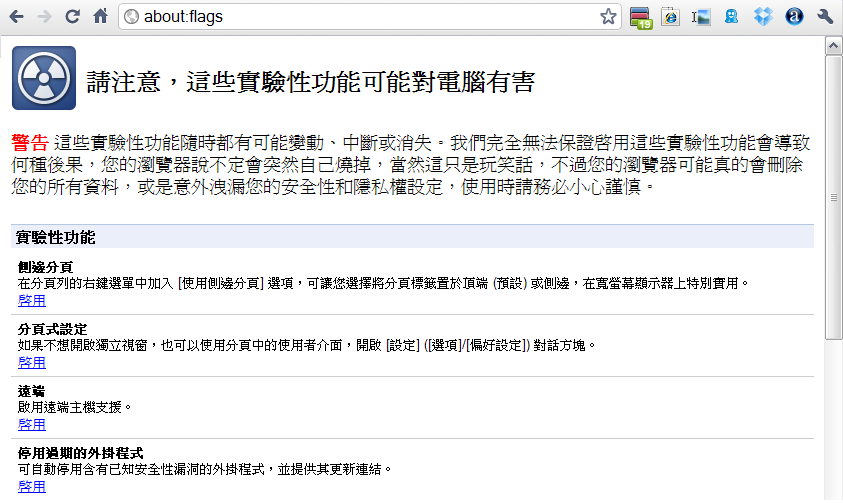
Task: Click the description starting 如果不想開啟獨立視窗
Action: [306, 346]
